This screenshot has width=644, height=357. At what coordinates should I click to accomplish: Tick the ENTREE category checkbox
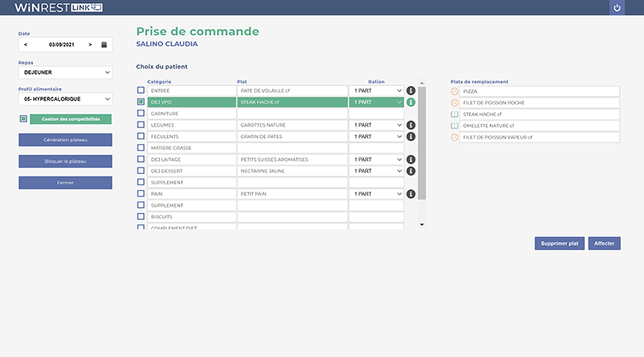pyautogui.click(x=141, y=91)
